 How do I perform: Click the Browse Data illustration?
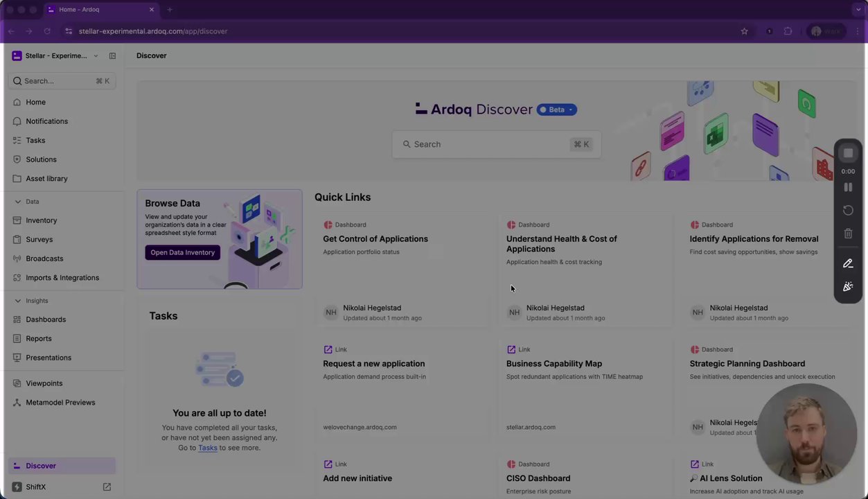pyautogui.click(x=262, y=241)
